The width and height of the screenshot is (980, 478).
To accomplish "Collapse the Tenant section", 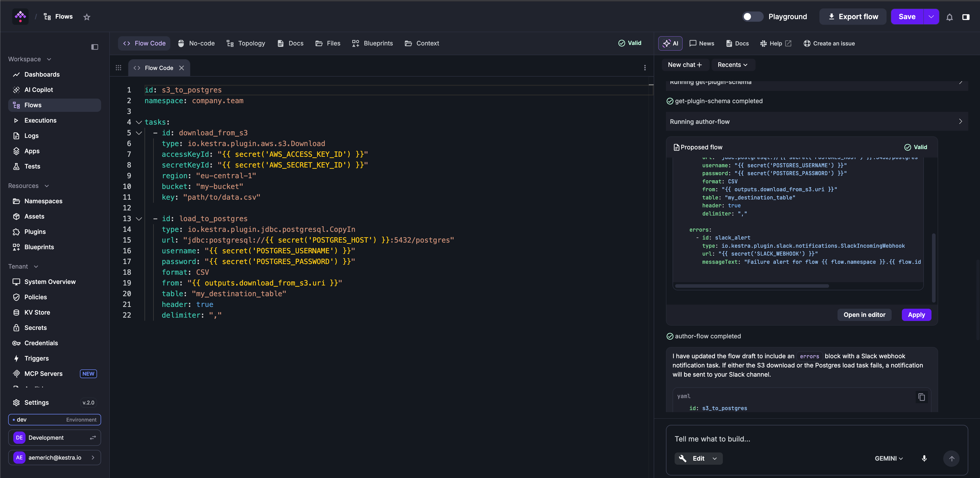I will pyautogui.click(x=23, y=266).
